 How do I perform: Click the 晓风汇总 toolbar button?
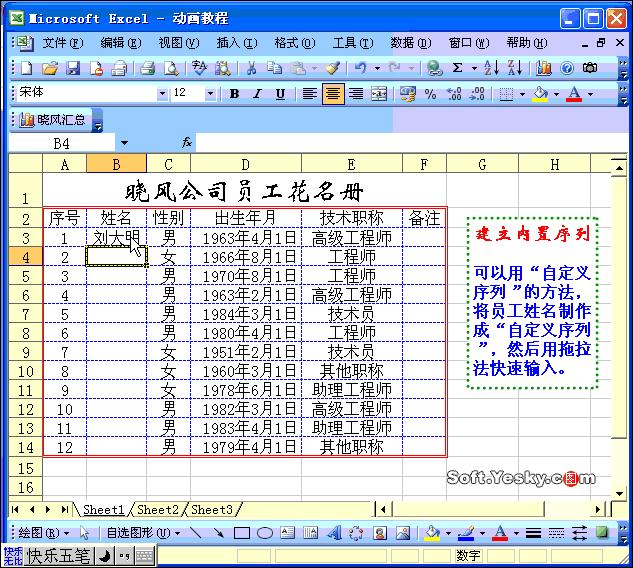tap(53, 120)
